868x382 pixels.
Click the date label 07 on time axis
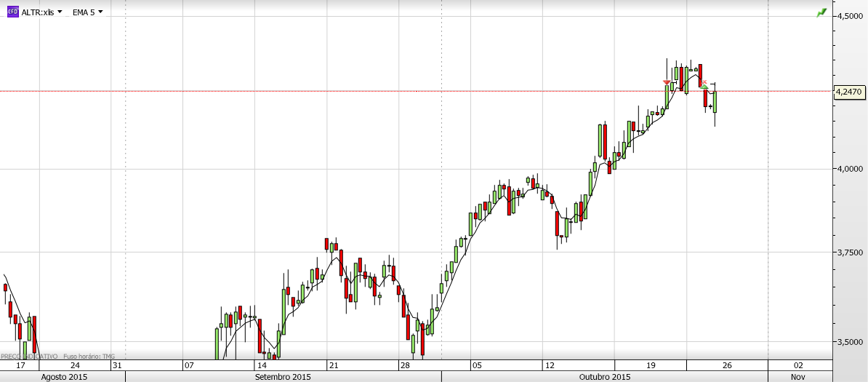point(189,365)
